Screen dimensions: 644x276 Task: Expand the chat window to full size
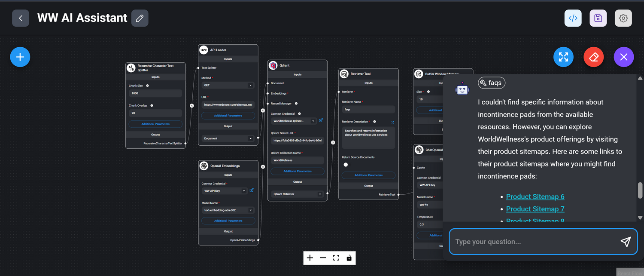[x=564, y=57]
